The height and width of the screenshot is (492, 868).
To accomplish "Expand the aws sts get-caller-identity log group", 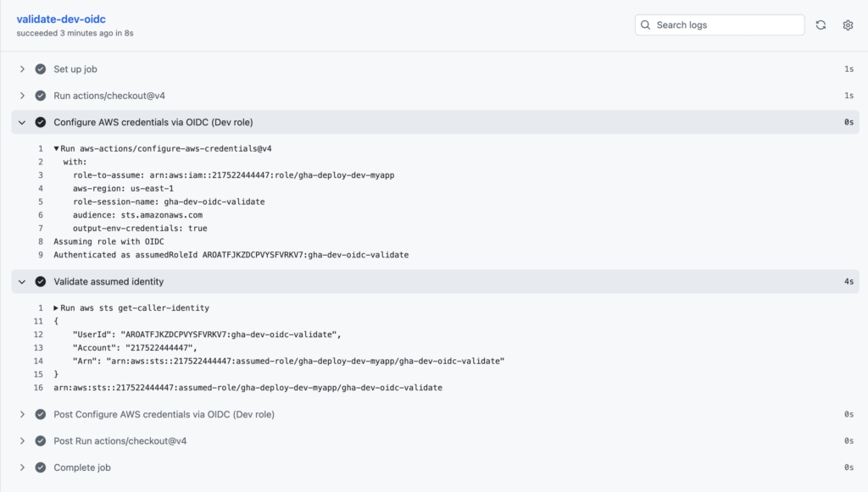I will click(56, 307).
